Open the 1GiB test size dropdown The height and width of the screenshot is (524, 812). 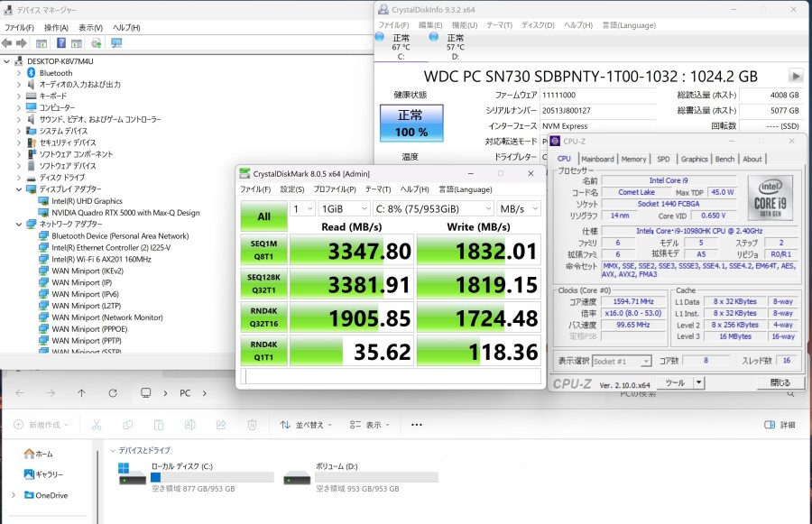click(x=344, y=208)
